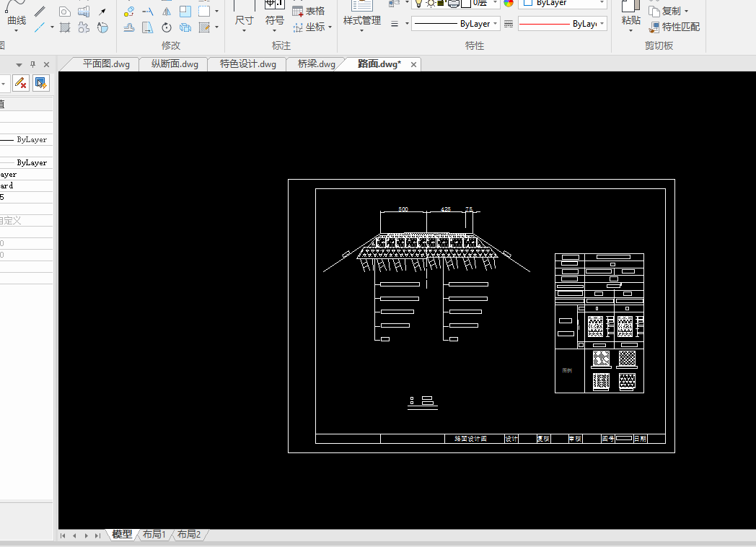Switch to the 纵断面.dwg tab
The width and height of the screenshot is (756, 547).
pyautogui.click(x=175, y=64)
